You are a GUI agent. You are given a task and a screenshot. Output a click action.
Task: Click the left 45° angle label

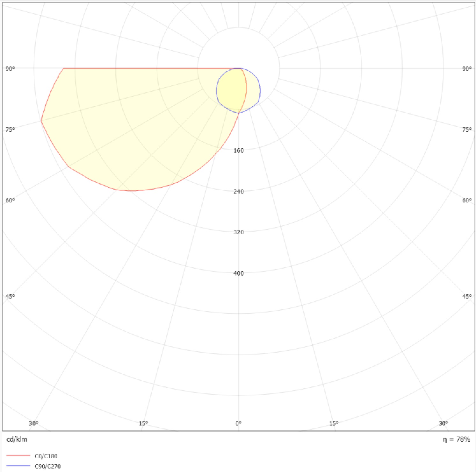pyautogui.click(x=10, y=296)
